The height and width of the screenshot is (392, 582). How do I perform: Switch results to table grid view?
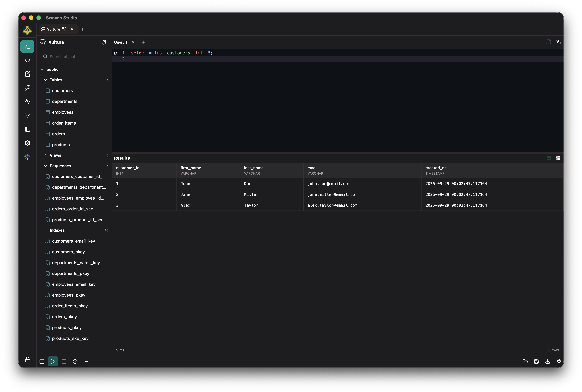pos(549,158)
